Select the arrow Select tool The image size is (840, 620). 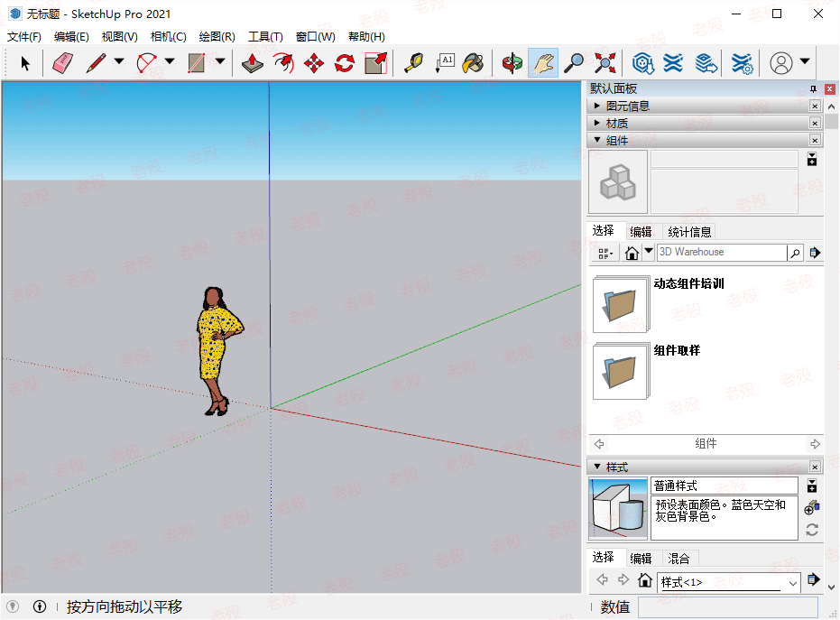point(25,63)
